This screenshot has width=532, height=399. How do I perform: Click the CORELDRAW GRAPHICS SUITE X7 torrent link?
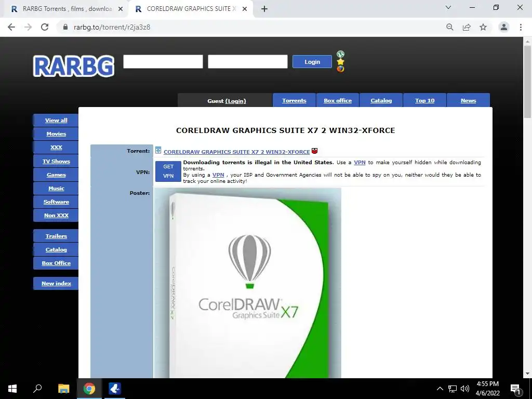(236, 152)
